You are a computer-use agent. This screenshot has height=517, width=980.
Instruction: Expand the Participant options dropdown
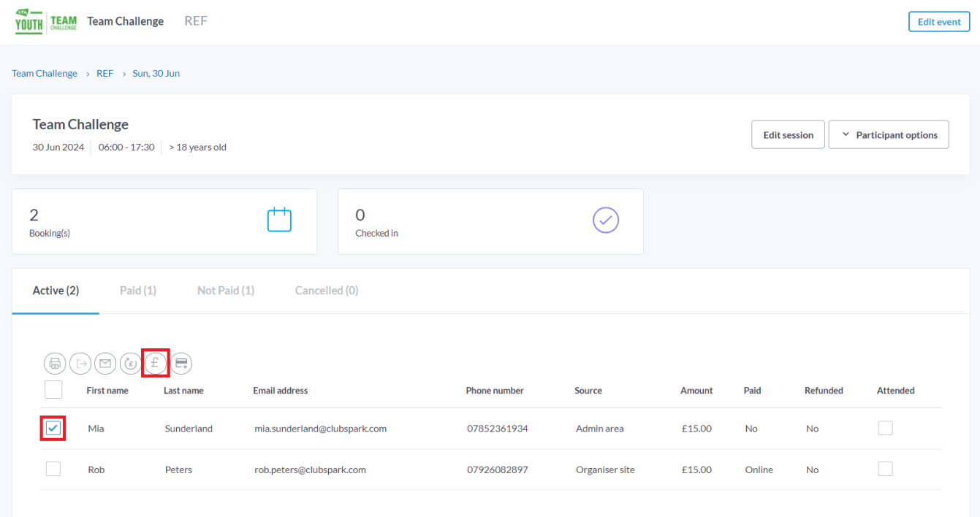tap(889, 135)
